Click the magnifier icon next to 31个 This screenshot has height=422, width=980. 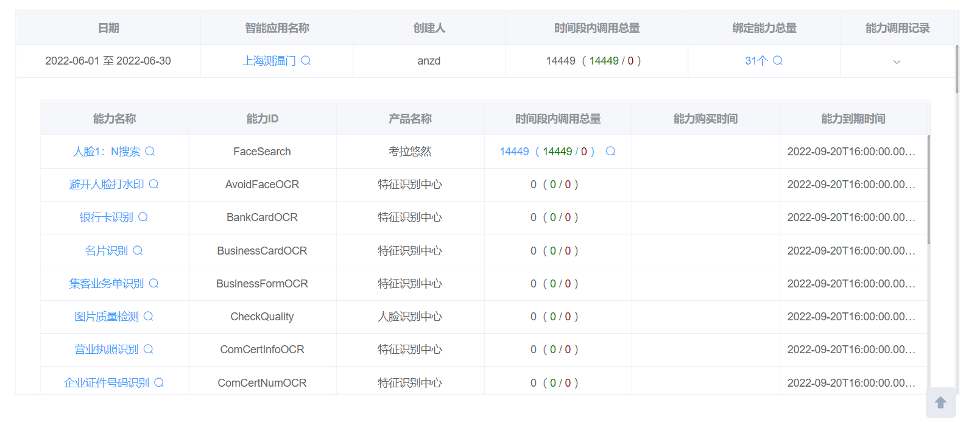(x=778, y=60)
